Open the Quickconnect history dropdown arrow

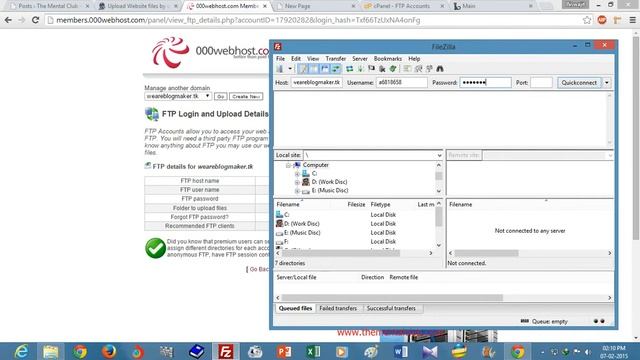tap(607, 82)
